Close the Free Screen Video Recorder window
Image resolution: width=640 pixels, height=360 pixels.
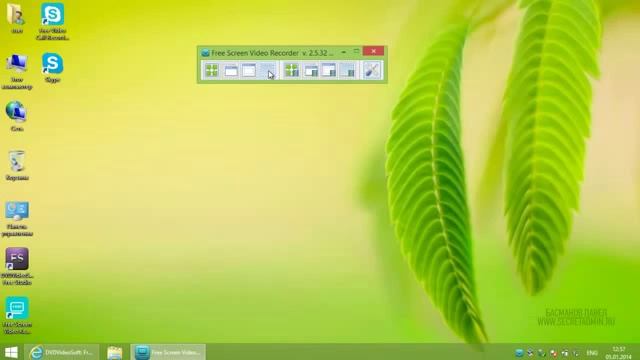(x=373, y=51)
